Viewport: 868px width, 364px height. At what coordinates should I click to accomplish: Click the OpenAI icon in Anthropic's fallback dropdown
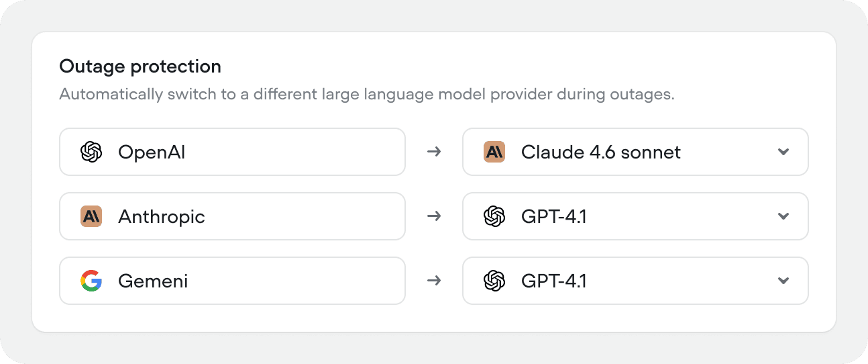click(x=494, y=216)
